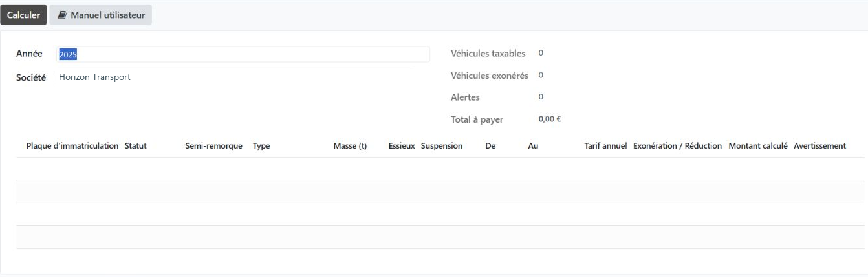Click the book icon beside Manuel utilisateur
Image resolution: width=868 pixels, height=277 pixels.
(x=62, y=15)
